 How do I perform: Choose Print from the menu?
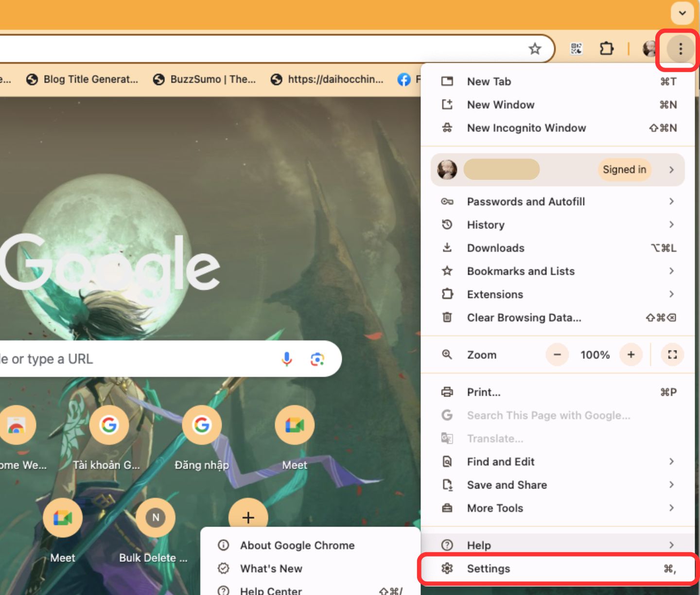(x=558, y=392)
